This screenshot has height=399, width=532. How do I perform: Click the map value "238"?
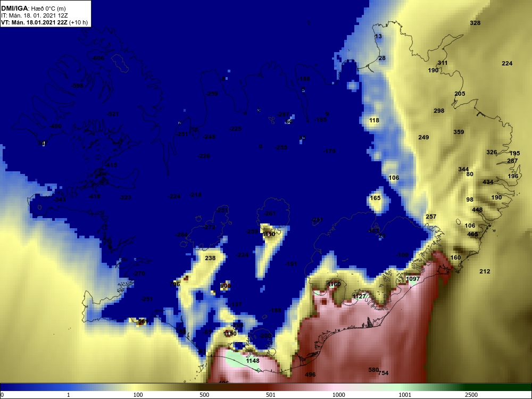pyautogui.click(x=210, y=258)
